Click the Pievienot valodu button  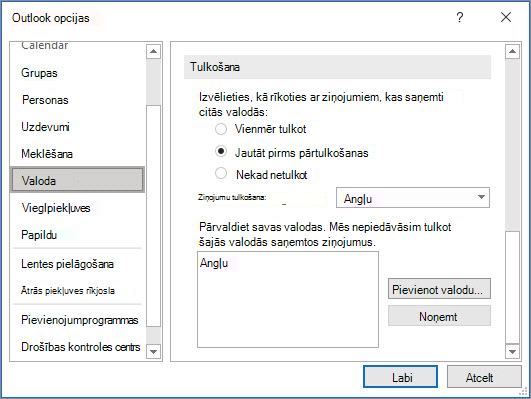439,289
